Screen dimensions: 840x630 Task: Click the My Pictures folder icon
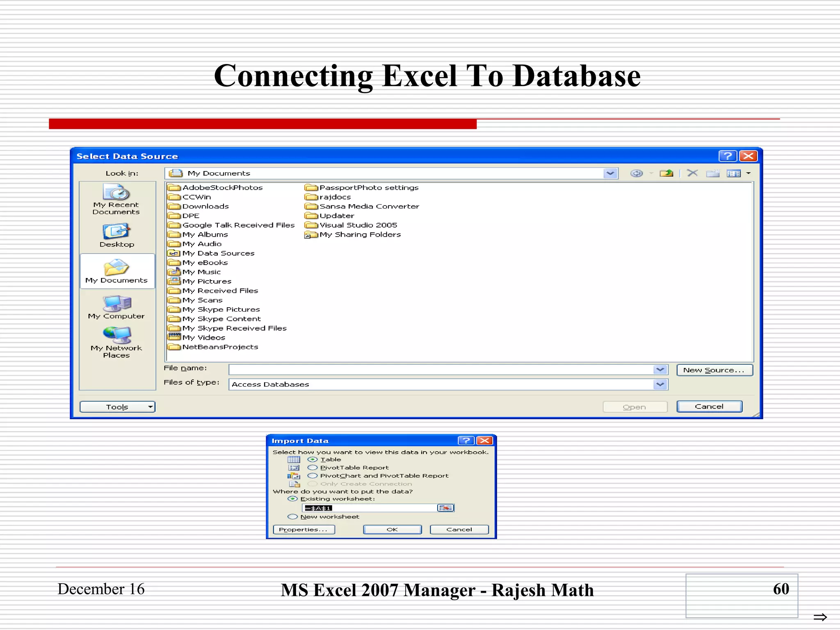tap(174, 281)
